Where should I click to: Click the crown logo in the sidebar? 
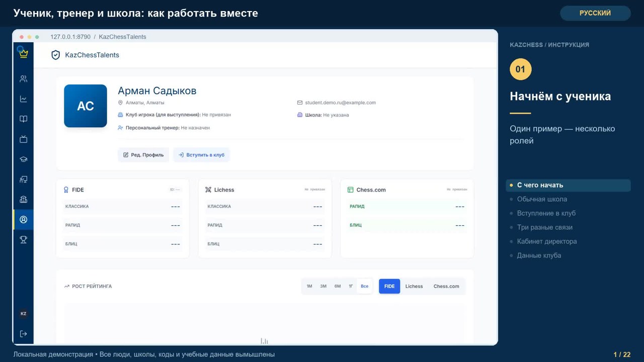tap(23, 53)
